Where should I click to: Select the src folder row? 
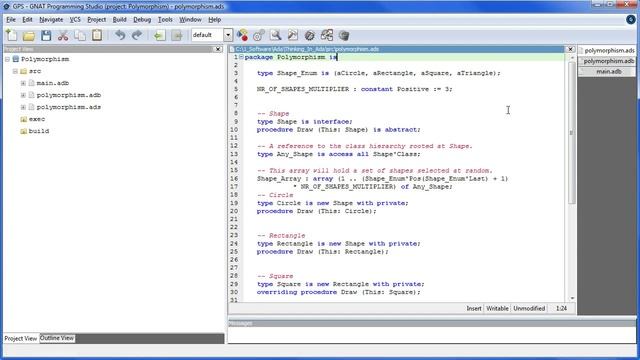[x=35, y=71]
